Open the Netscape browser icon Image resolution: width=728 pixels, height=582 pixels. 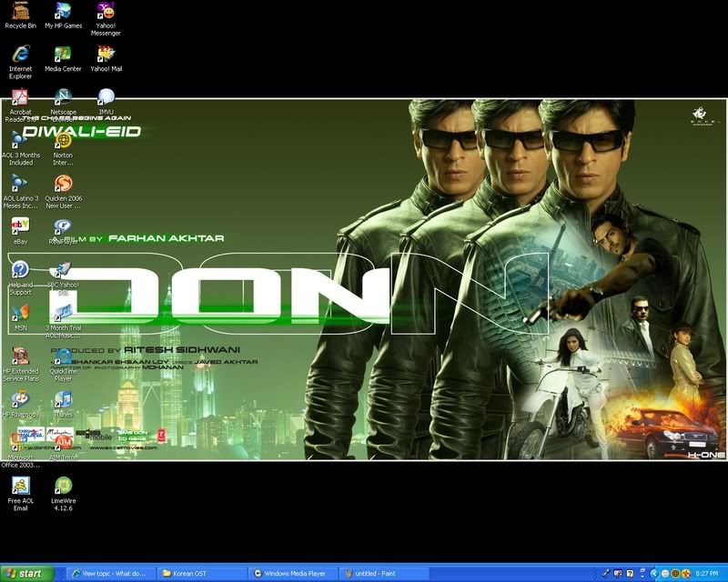(x=63, y=98)
